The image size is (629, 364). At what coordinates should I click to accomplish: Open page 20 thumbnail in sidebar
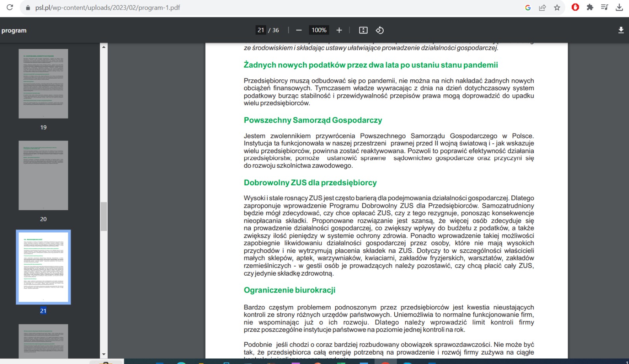[x=43, y=176]
